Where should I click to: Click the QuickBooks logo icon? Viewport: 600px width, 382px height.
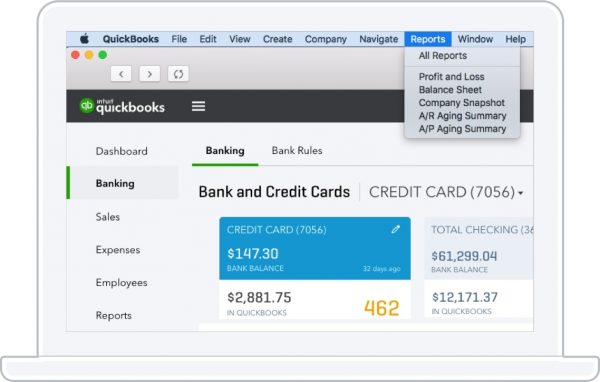pos(86,106)
